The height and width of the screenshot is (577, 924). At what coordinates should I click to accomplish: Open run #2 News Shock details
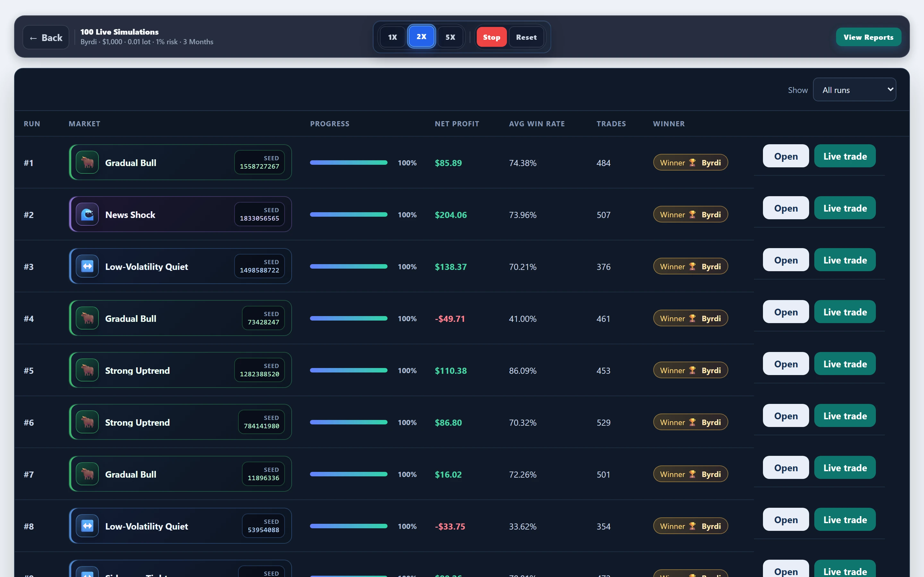[x=786, y=208]
